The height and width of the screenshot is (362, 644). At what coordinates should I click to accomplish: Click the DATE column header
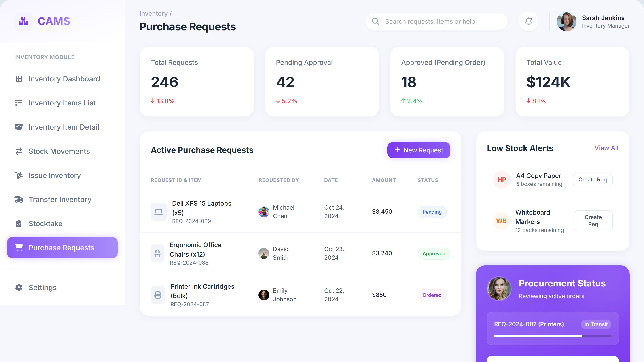pyautogui.click(x=331, y=180)
